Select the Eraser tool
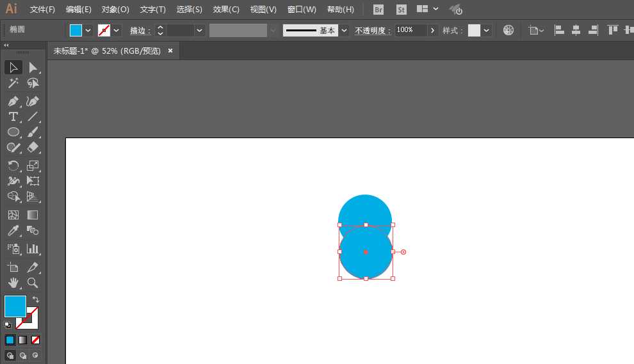Viewport: 634px width, 364px height. (x=33, y=148)
